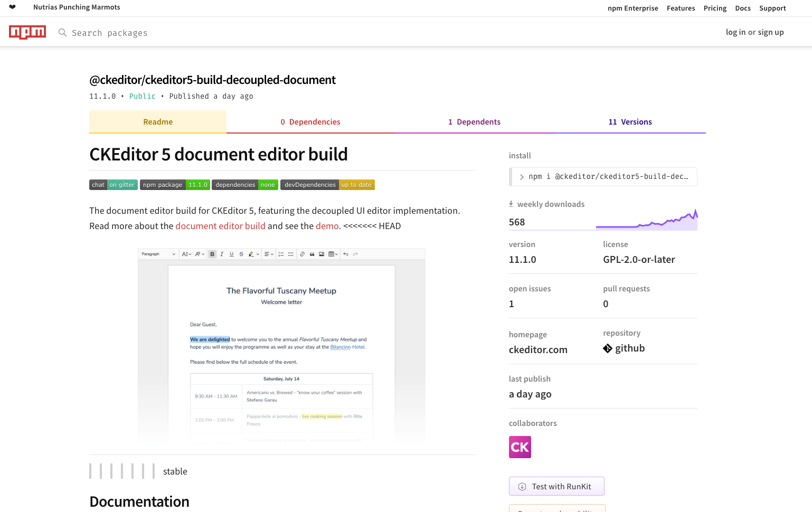
Task: Select the underline tool
Action: coord(231,254)
